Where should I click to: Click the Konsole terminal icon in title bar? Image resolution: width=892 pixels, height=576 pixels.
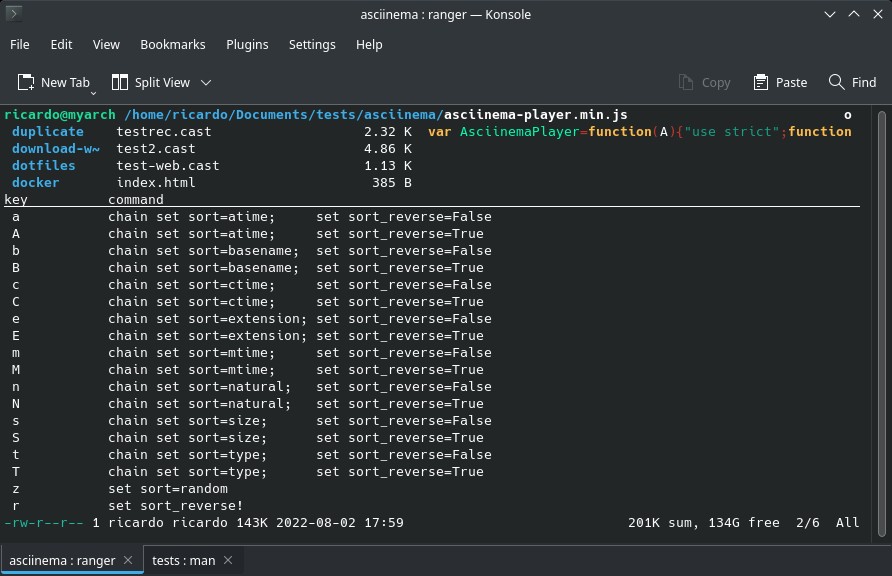[14, 14]
